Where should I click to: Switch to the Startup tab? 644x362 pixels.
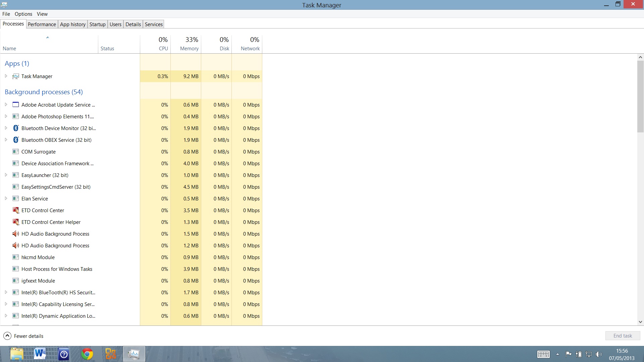(98, 24)
